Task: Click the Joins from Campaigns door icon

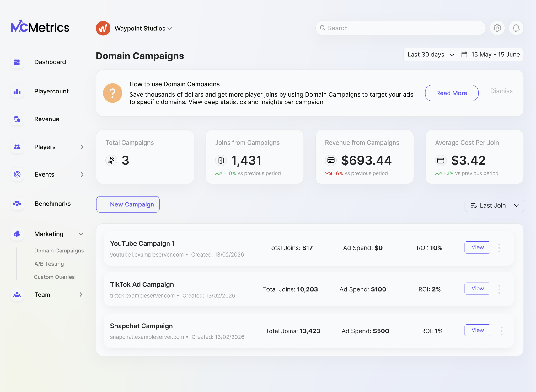Action: (221, 160)
